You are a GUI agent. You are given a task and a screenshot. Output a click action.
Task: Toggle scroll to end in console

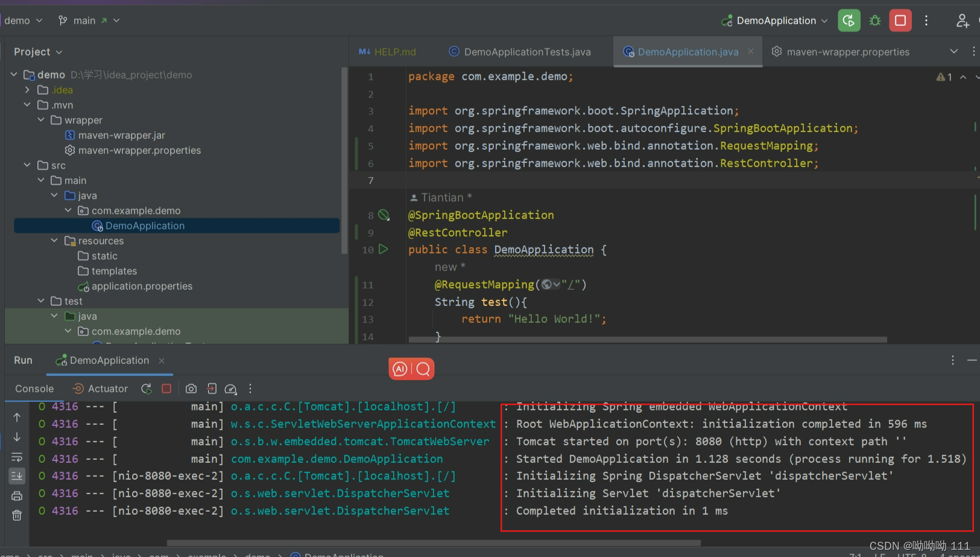17,476
